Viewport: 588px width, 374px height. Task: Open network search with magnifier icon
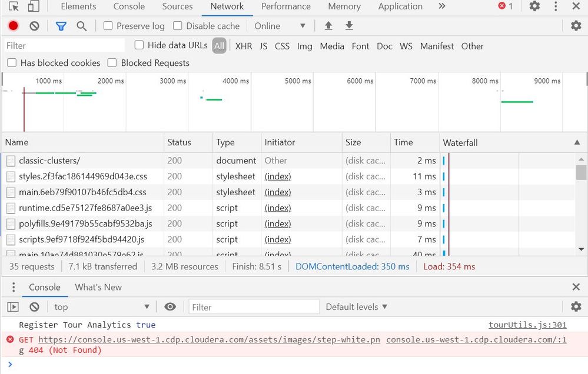pos(82,26)
